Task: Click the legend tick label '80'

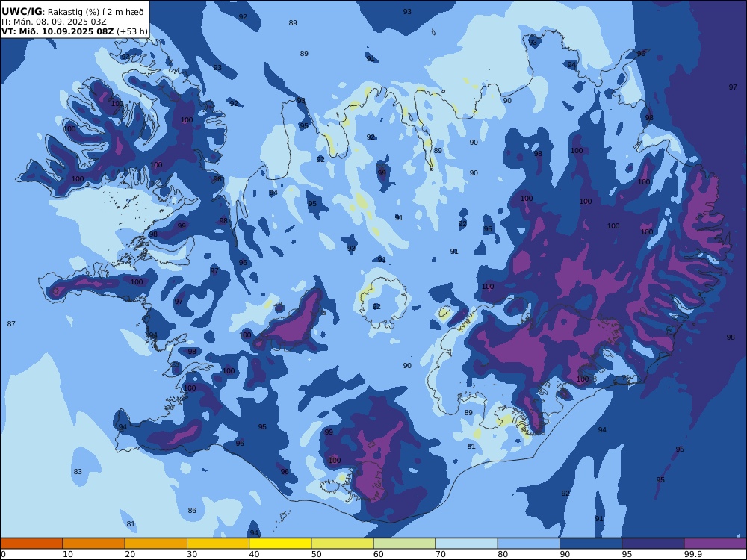Action: [503, 554]
